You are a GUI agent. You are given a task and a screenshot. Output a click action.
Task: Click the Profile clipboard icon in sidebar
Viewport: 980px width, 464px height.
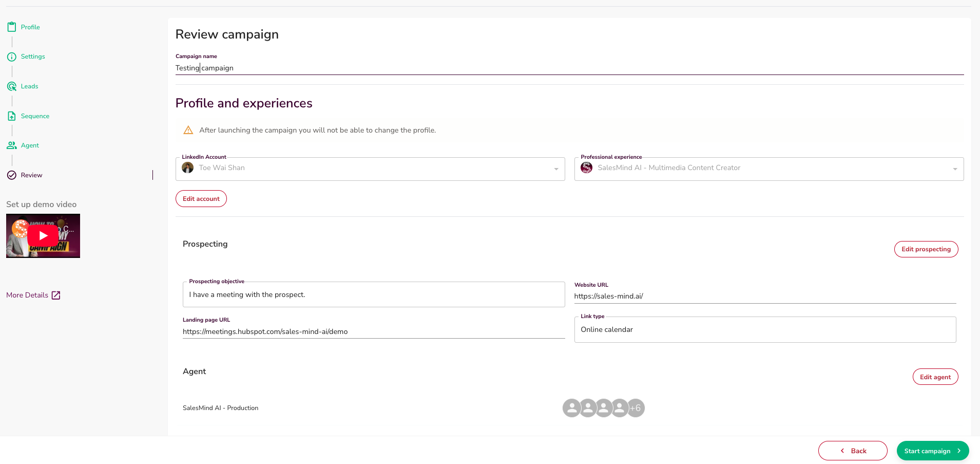point(11,27)
